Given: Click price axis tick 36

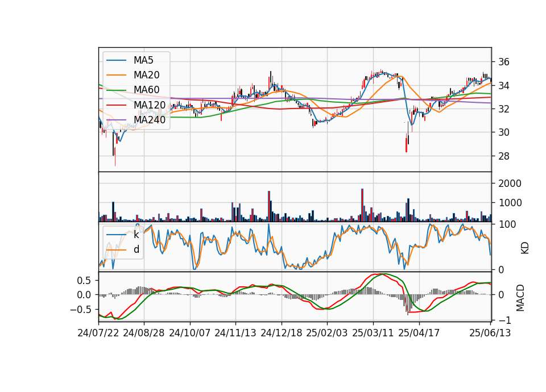Looking at the screenshot, I should click(x=504, y=62).
